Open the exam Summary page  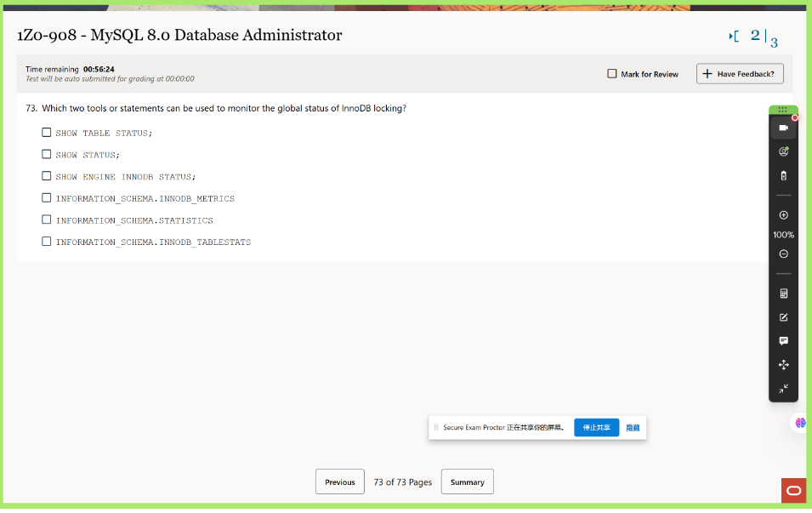[467, 482]
